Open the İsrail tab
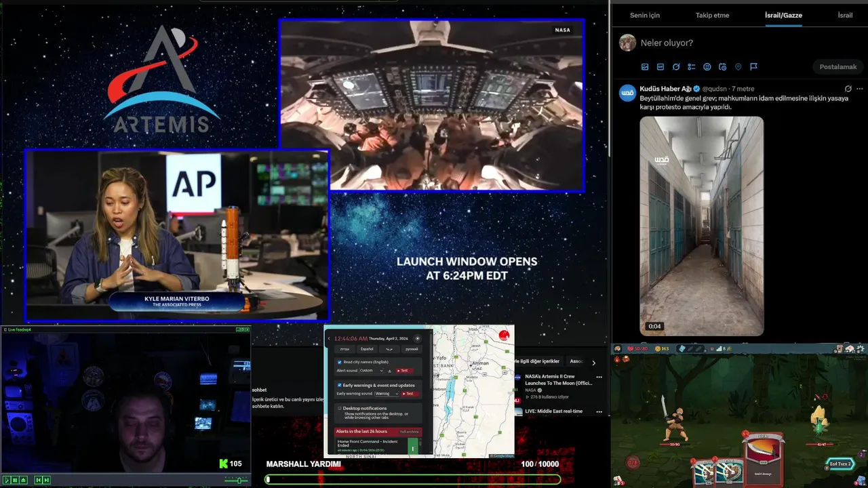The width and height of the screenshot is (868, 488). (845, 15)
